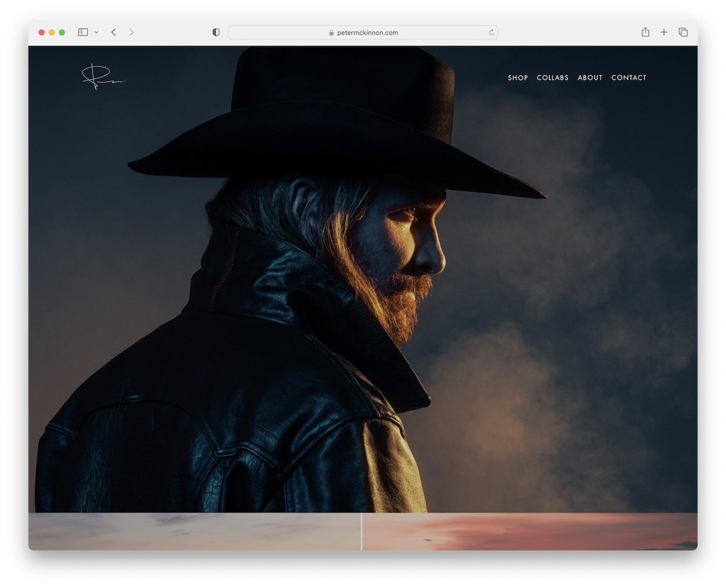Click the yellow minimize traffic light
The height and width of the screenshot is (588, 726).
pos(51,32)
